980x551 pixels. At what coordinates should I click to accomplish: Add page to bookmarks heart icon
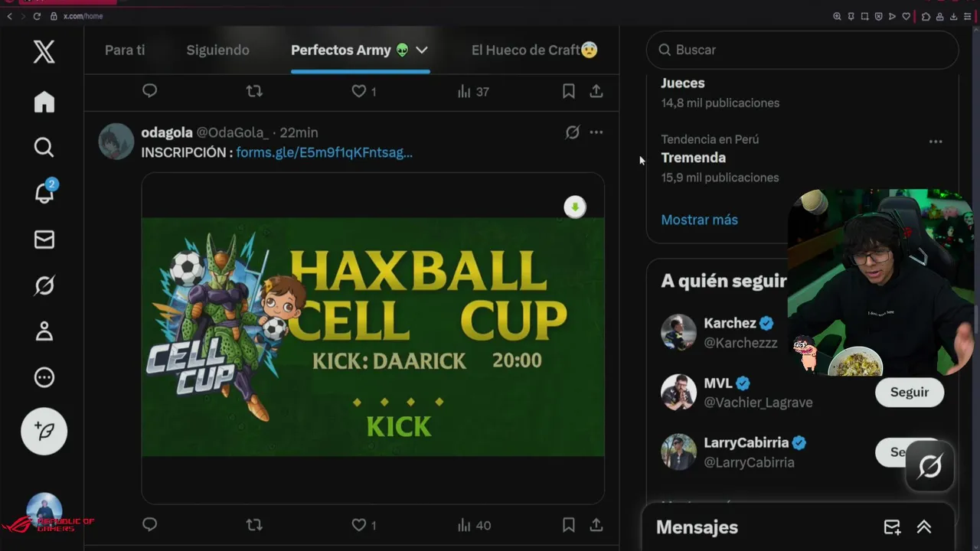[906, 16]
